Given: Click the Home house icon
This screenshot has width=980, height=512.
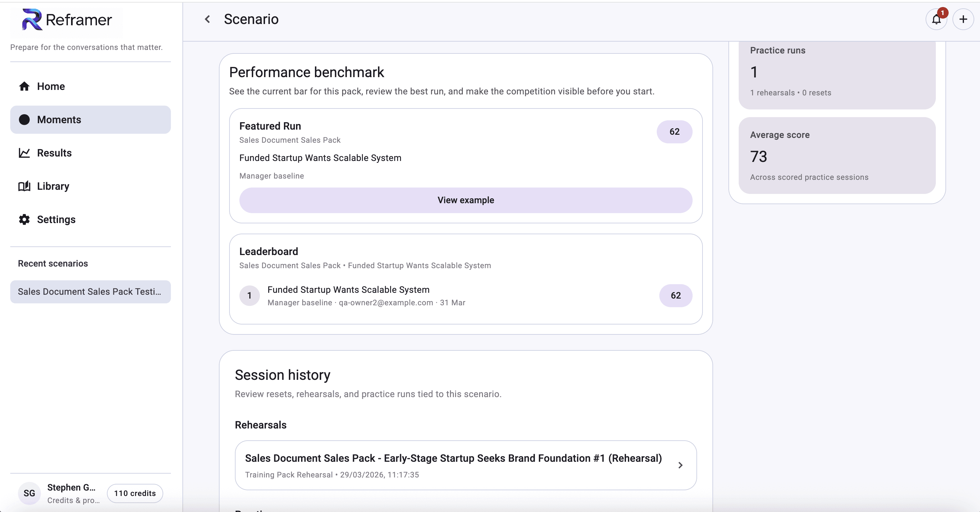Looking at the screenshot, I should [x=24, y=86].
